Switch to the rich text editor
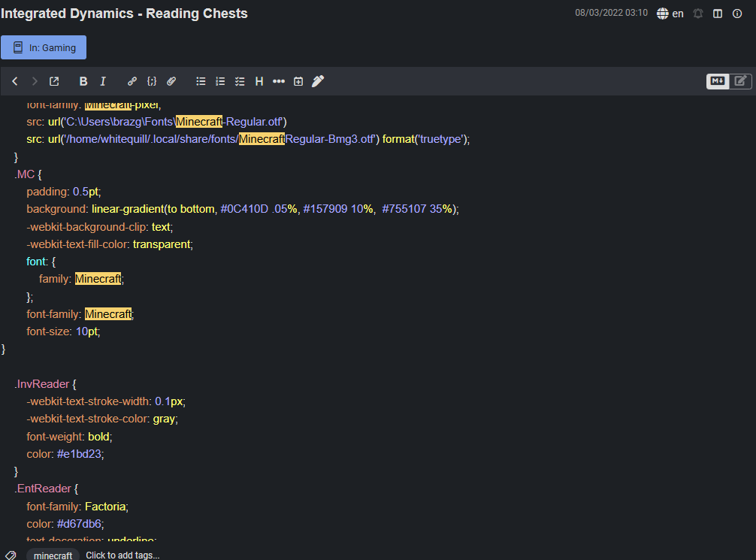This screenshot has height=560, width=756. (x=740, y=81)
